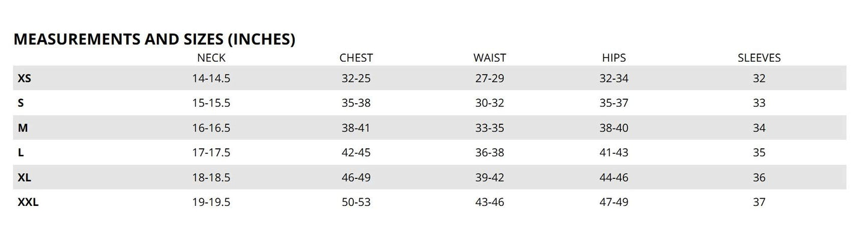This screenshot has height=251, width=868.
Task: Click waist value 36-38 for size L
Action: click(490, 153)
